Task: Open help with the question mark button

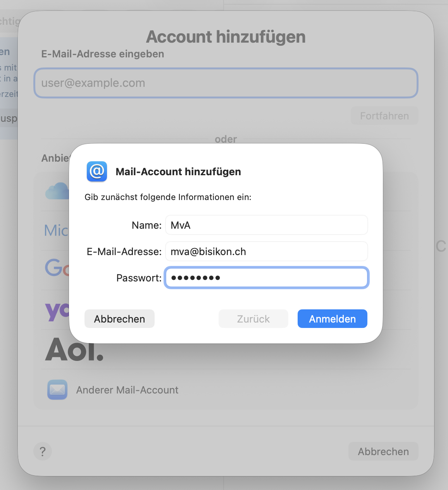Action: point(43,451)
